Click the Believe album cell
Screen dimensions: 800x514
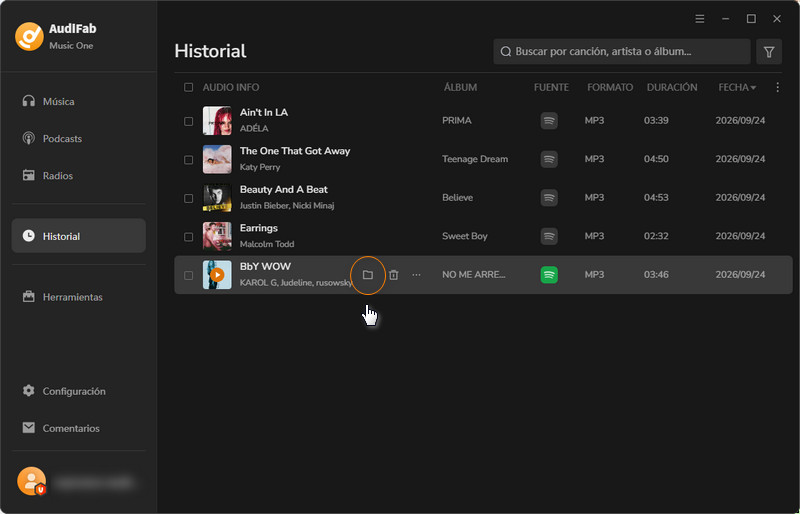457,198
